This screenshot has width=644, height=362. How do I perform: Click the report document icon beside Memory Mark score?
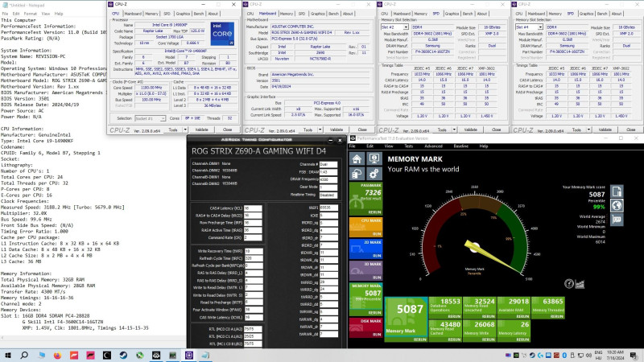[617, 191]
